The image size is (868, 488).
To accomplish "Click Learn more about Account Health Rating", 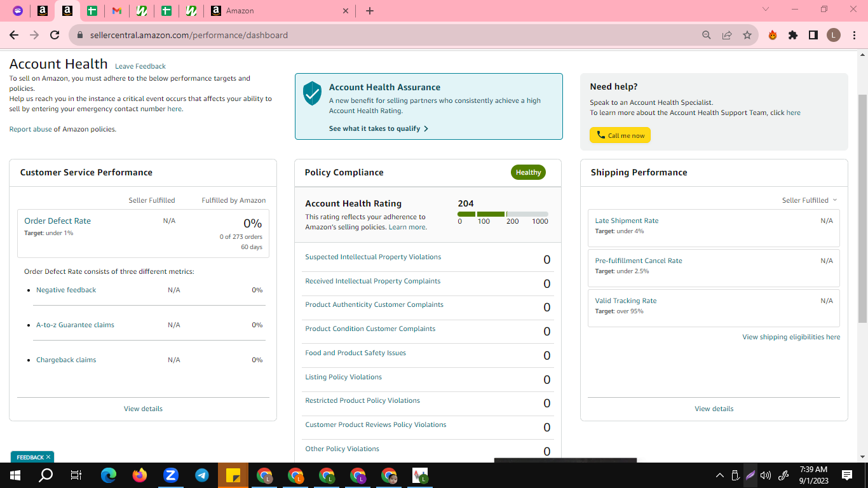I will point(407,227).
